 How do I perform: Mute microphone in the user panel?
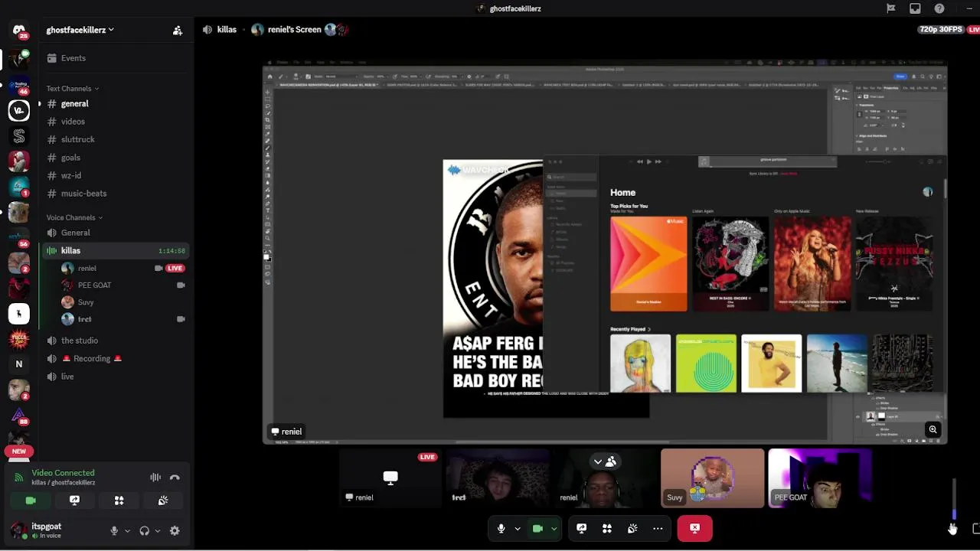114,530
